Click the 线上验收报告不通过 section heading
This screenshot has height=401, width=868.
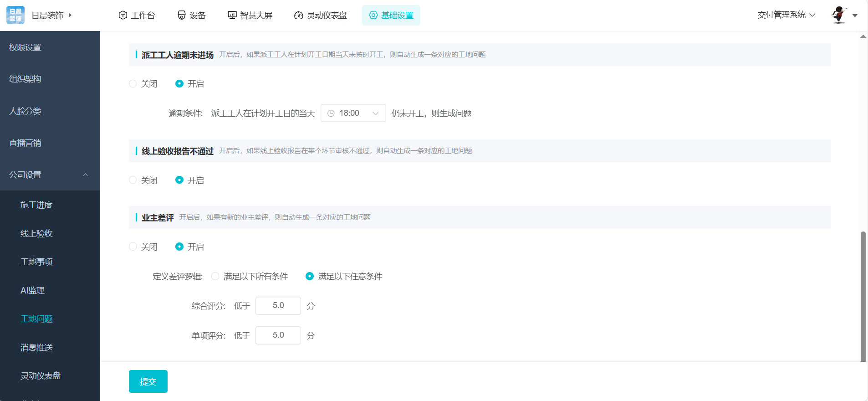point(178,151)
